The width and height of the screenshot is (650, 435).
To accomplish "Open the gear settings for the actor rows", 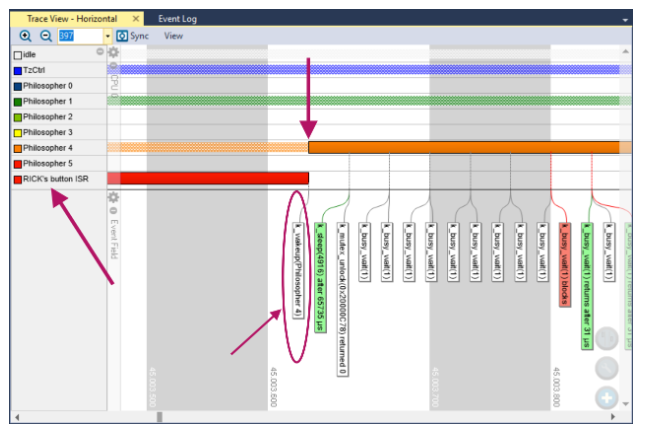I will [x=113, y=52].
